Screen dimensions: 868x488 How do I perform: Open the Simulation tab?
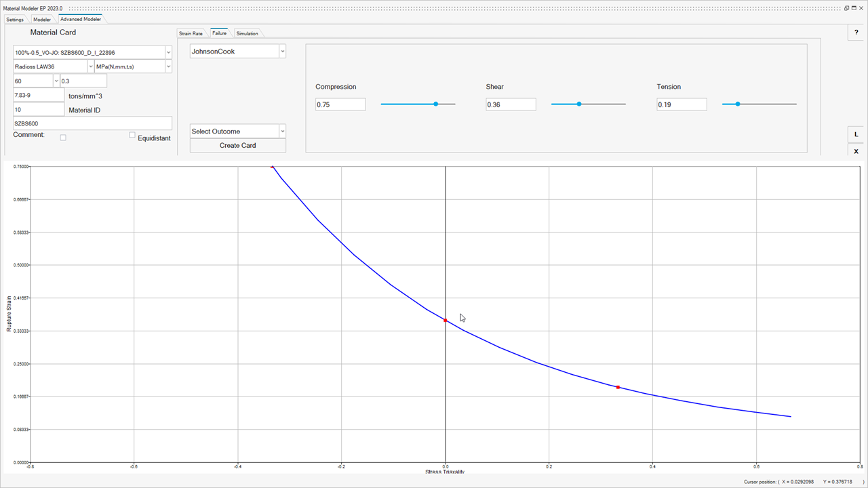pos(247,33)
